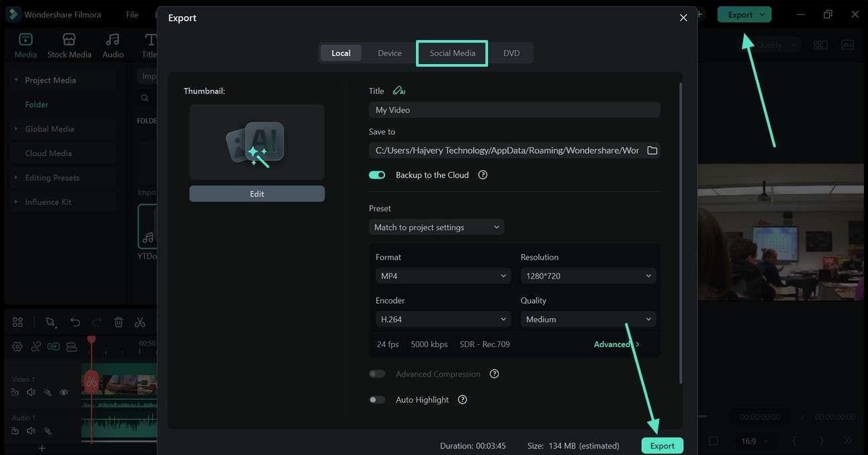Close the Export dialog
The height and width of the screenshot is (455, 868).
tap(683, 18)
